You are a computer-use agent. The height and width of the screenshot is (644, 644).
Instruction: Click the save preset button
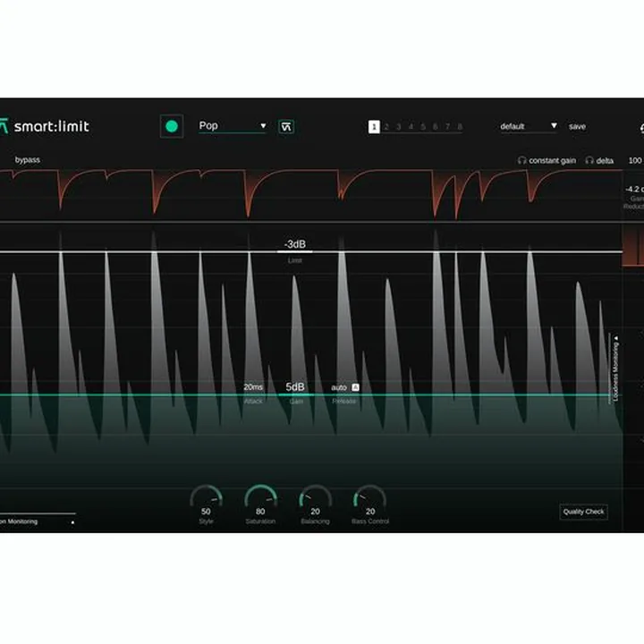coord(577,126)
